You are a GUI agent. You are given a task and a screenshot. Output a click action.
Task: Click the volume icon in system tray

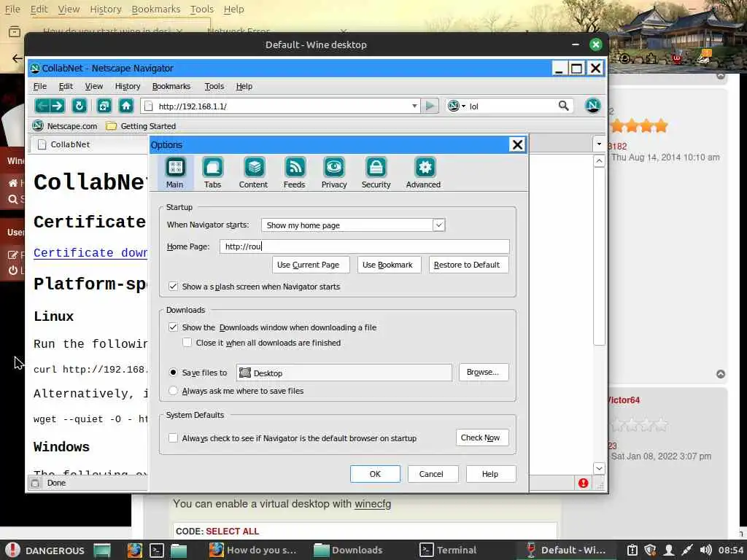705,551
